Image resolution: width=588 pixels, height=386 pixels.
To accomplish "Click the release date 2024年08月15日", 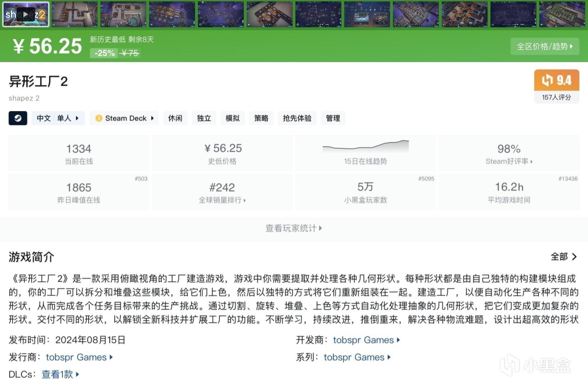I will pyautogui.click(x=90, y=340).
